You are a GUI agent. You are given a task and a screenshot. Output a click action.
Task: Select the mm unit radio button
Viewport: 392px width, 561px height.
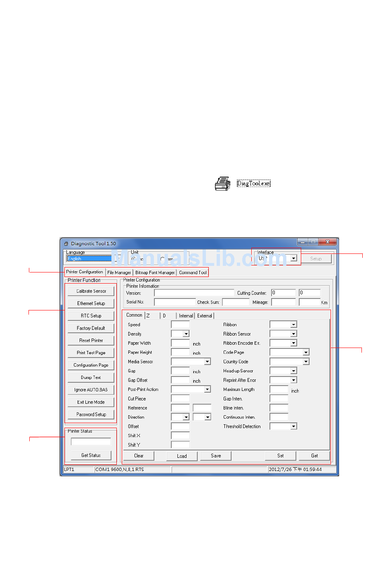(x=163, y=259)
